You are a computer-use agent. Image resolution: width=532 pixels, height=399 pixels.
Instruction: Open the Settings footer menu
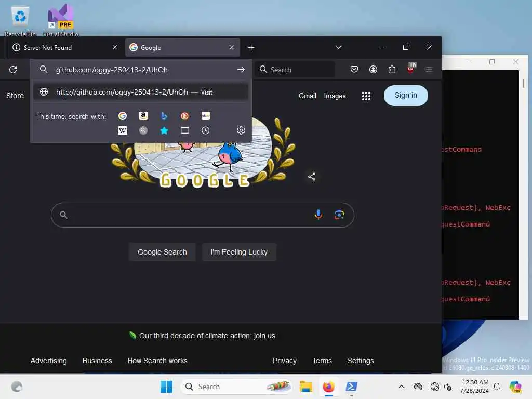[361, 361]
